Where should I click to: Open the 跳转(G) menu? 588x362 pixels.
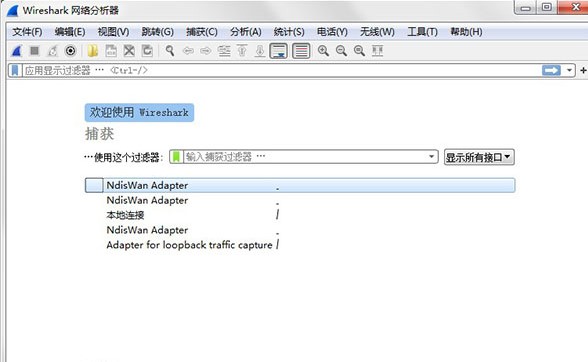pos(158,32)
